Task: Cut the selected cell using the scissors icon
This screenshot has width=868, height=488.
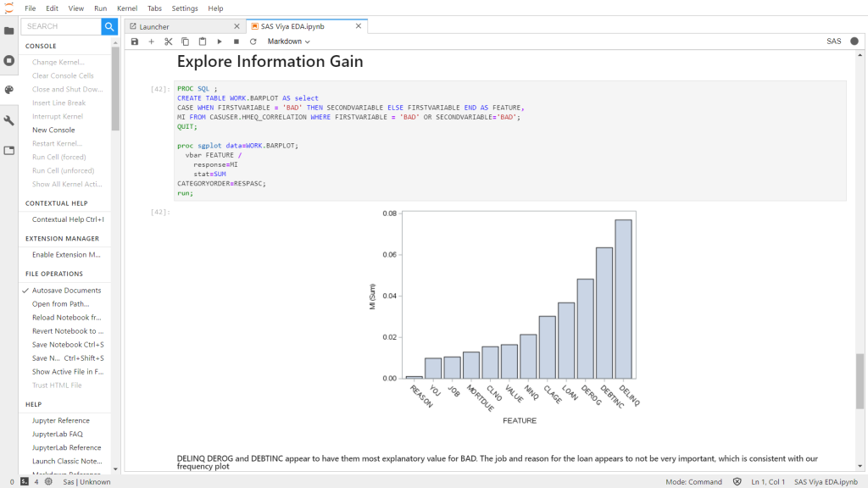Action: [169, 42]
